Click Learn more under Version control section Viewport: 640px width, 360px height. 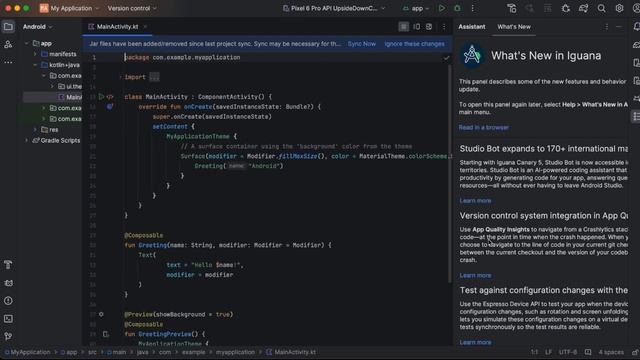click(475, 275)
